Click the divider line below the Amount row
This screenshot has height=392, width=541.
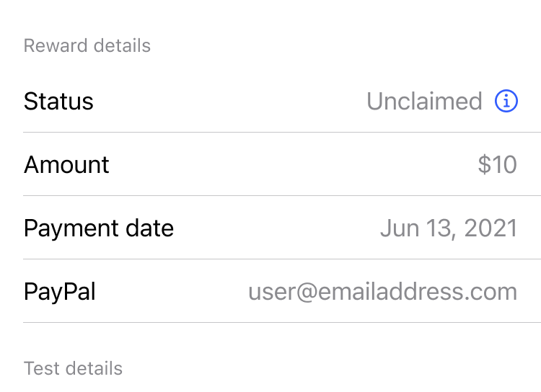click(281, 195)
